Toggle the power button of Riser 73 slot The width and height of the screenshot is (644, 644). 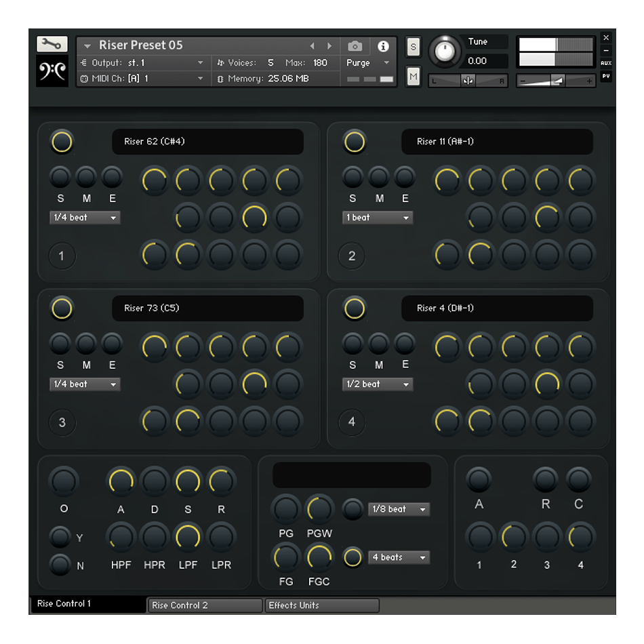click(62, 308)
